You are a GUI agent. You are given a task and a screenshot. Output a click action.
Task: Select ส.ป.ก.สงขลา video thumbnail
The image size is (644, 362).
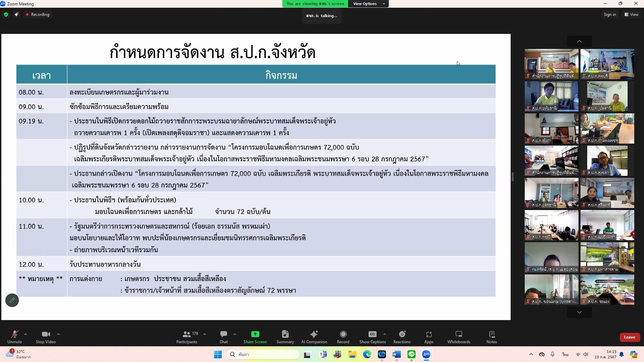(x=607, y=161)
